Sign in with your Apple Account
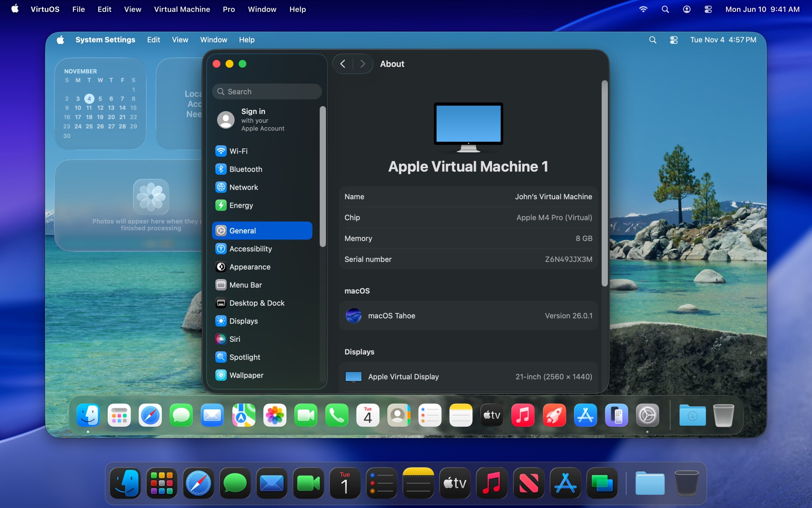 tap(262, 120)
